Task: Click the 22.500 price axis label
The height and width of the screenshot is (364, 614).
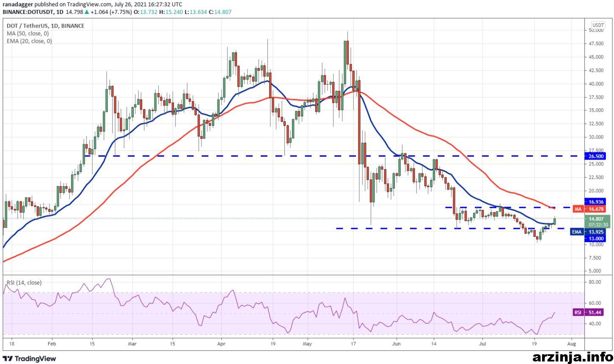Action: 595,177
